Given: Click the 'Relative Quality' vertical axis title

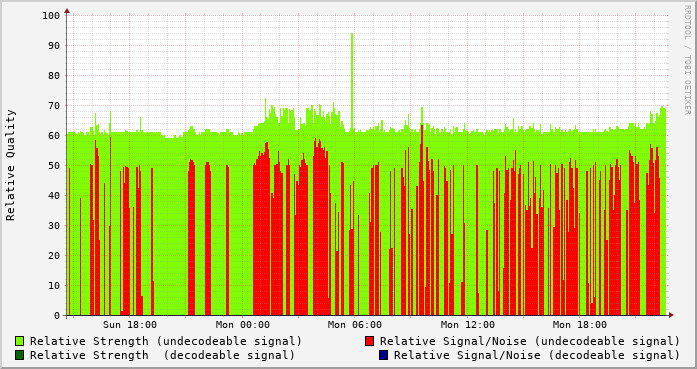Looking at the screenshot, I should [11, 165].
